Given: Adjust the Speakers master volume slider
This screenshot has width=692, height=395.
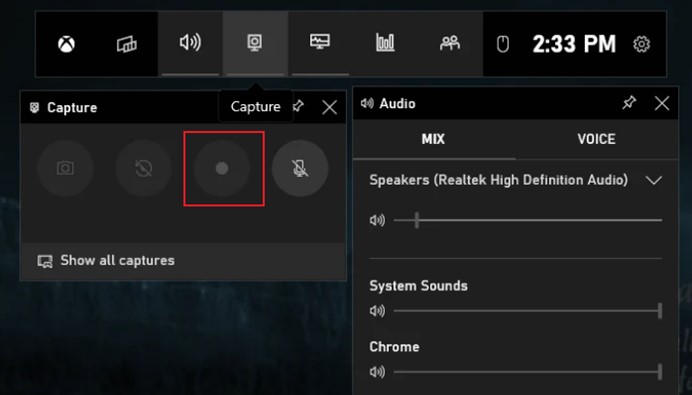Looking at the screenshot, I should (x=528, y=220).
